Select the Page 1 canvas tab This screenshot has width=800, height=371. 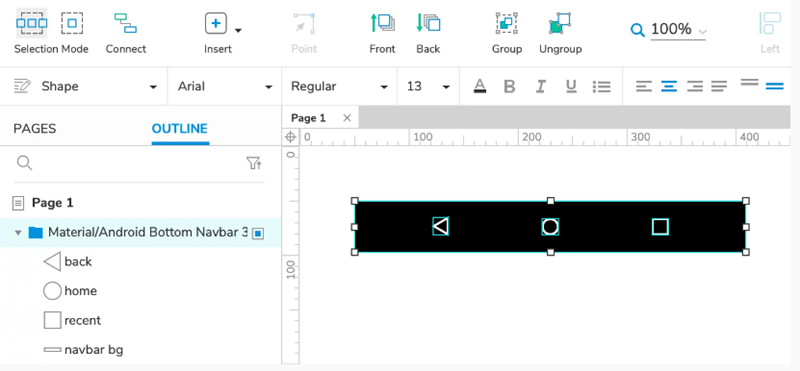[308, 118]
